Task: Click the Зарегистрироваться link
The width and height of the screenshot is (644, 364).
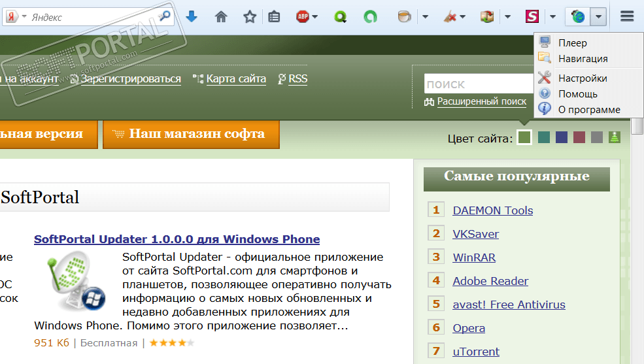Action: [x=131, y=79]
